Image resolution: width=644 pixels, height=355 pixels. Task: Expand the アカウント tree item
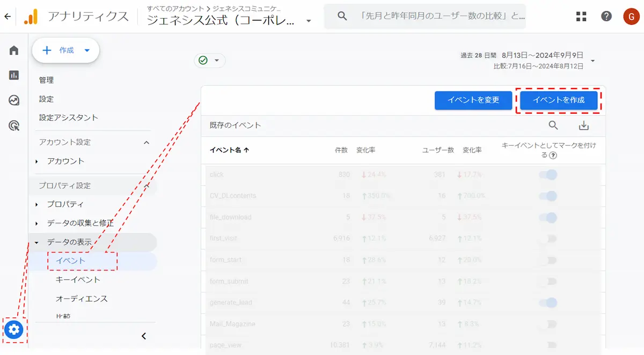(x=36, y=161)
